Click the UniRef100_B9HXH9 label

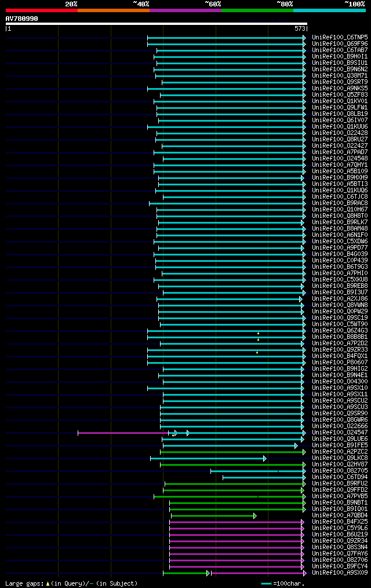click(x=340, y=178)
